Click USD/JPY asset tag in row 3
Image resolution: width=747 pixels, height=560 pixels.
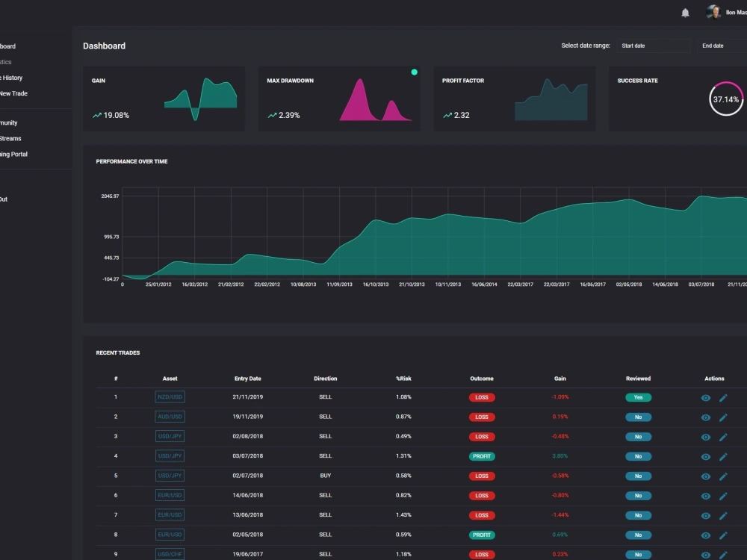[x=170, y=436]
